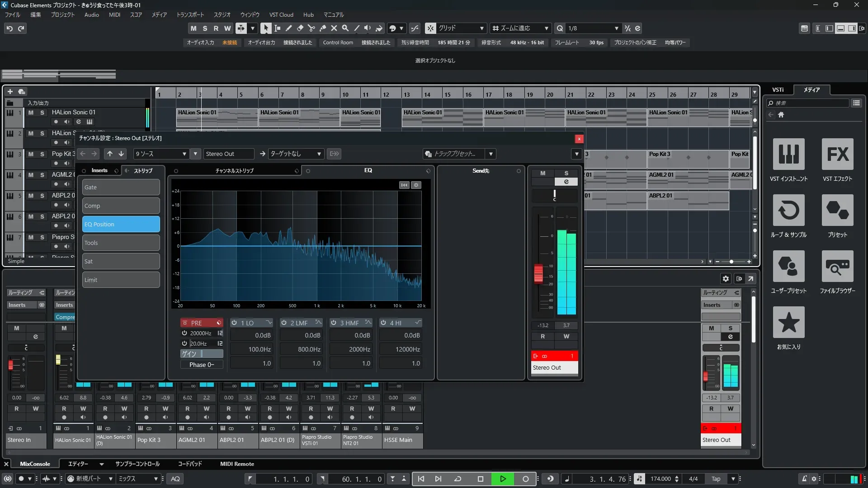The image size is (868, 488).
Task: Switch to the MIDI Remote tab
Action: click(x=237, y=464)
